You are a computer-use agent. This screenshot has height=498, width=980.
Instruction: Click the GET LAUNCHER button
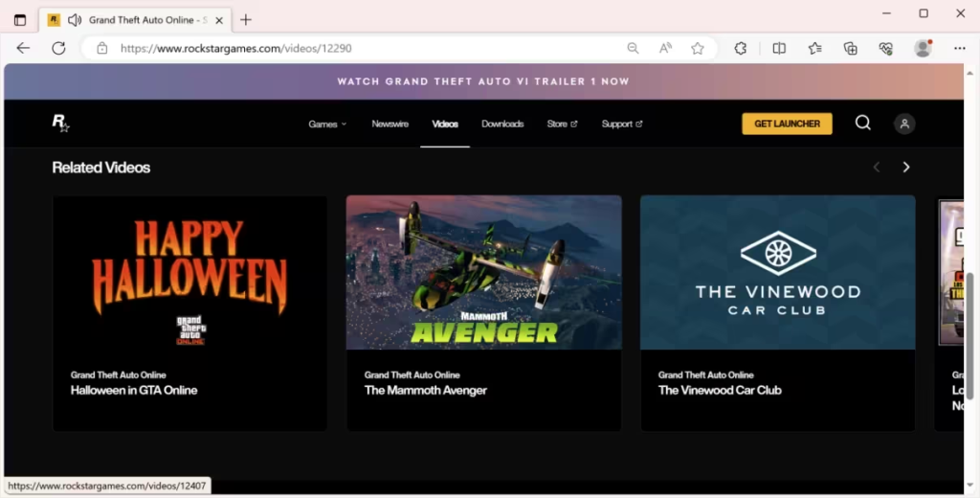click(787, 124)
